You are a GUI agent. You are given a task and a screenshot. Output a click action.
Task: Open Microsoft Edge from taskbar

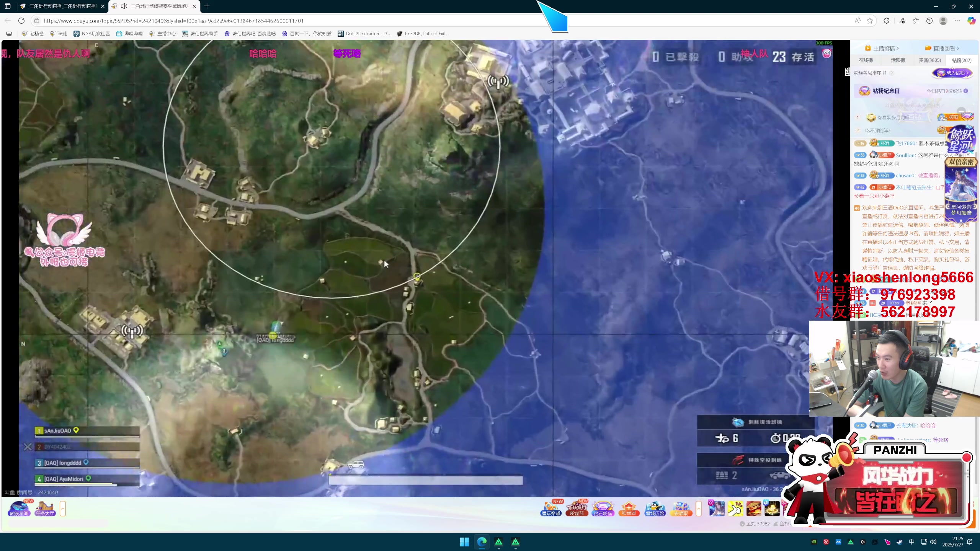tap(482, 542)
